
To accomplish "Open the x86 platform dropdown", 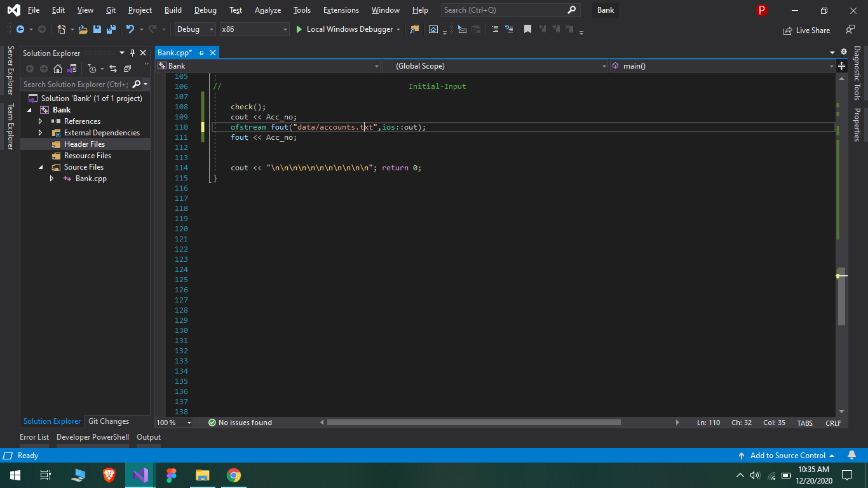I will pos(255,29).
